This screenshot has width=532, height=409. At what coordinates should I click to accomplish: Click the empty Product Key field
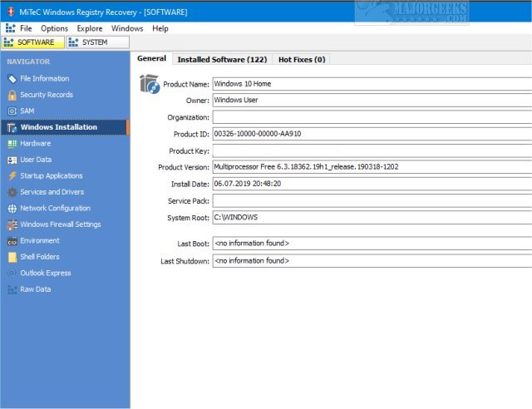[372, 151]
